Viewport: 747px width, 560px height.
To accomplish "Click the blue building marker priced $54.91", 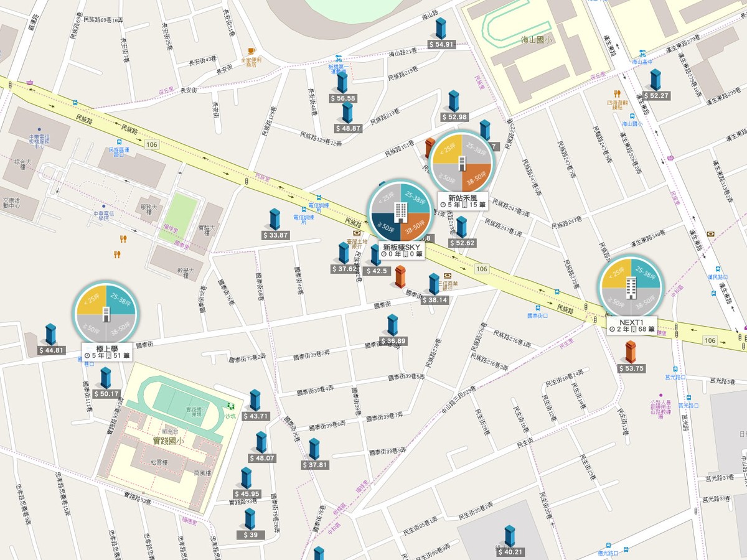I will click(441, 29).
